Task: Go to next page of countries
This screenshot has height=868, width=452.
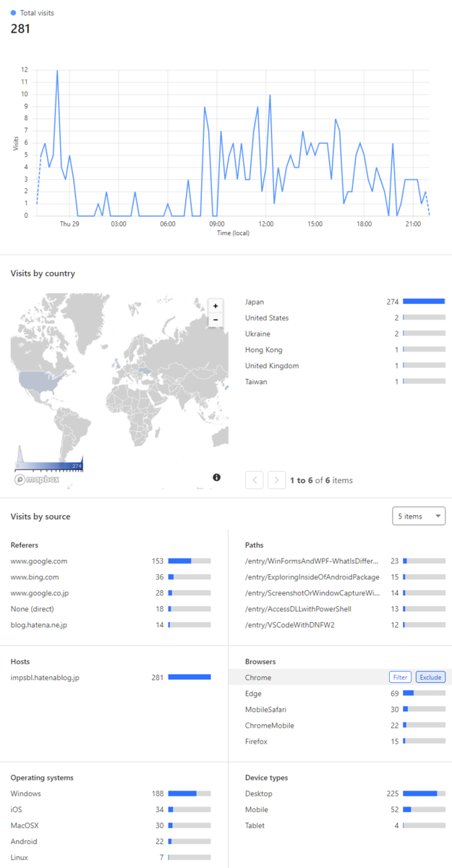Action: [x=277, y=480]
